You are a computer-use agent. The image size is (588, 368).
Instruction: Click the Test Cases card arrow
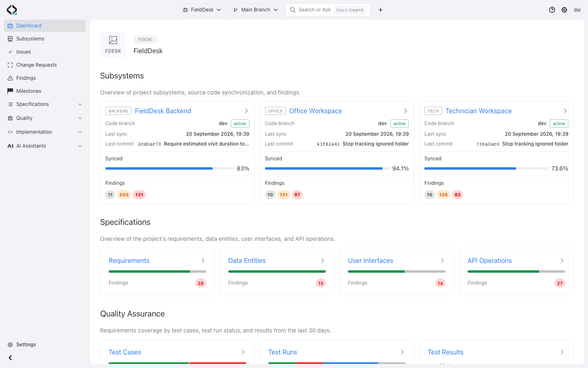243,352
